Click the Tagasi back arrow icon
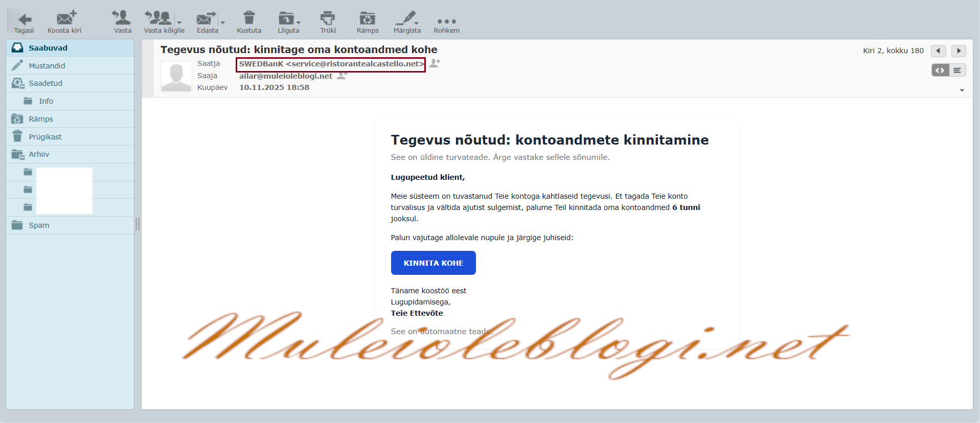980x423 pixels. coord(24,19)
